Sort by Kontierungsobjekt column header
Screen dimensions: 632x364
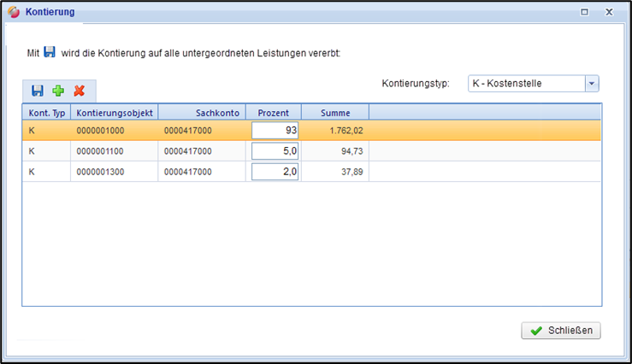115,113
